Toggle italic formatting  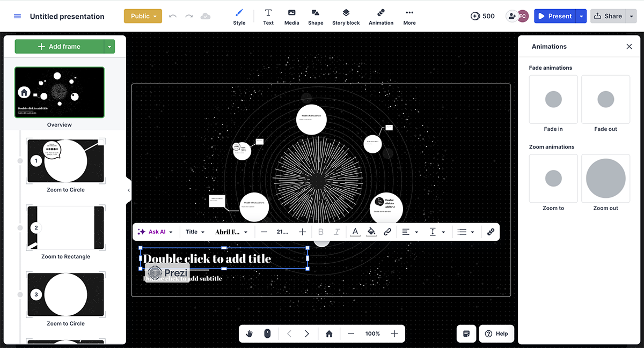pos(336,232)
